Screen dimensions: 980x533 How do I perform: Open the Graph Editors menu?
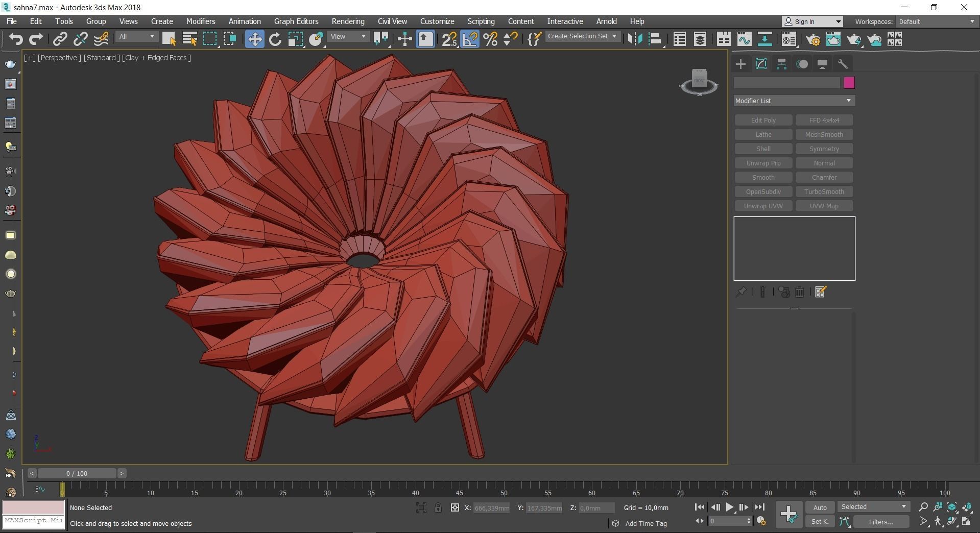click(x=296, y=21)
